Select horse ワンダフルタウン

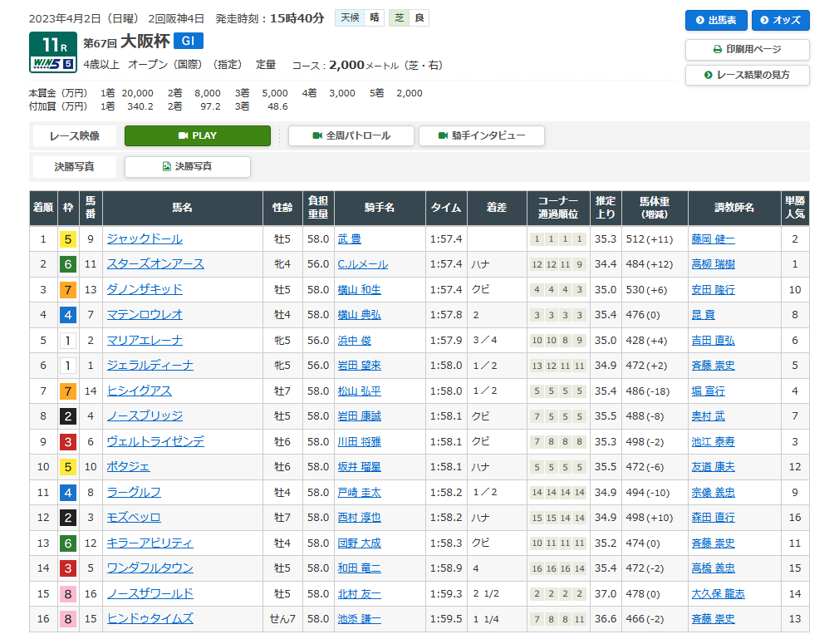coord(150,568)
